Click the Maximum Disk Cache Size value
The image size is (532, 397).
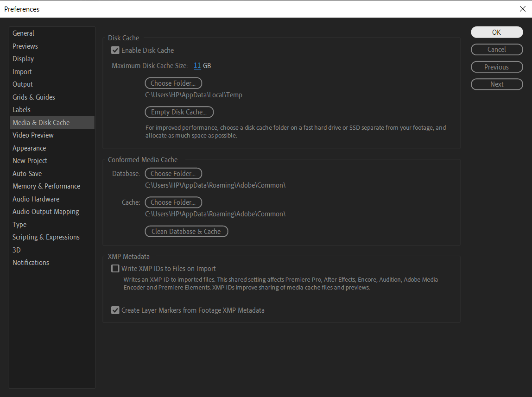coord(197,66)
